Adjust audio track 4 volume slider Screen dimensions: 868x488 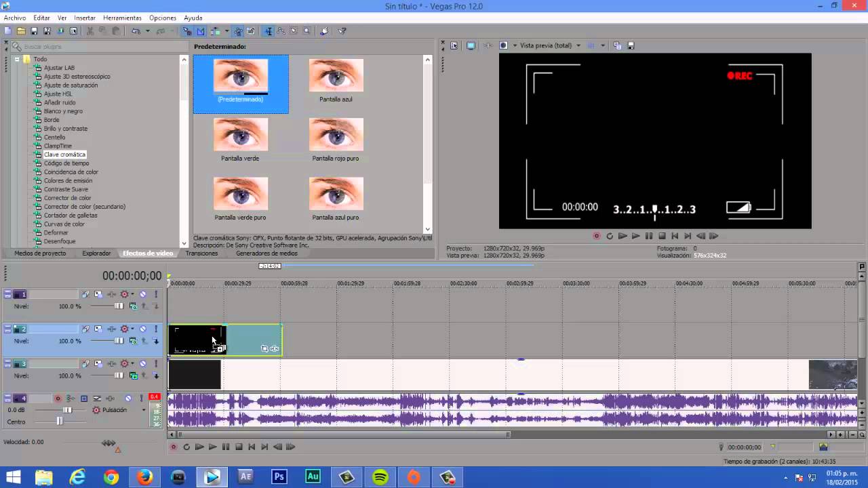(67, 410)
